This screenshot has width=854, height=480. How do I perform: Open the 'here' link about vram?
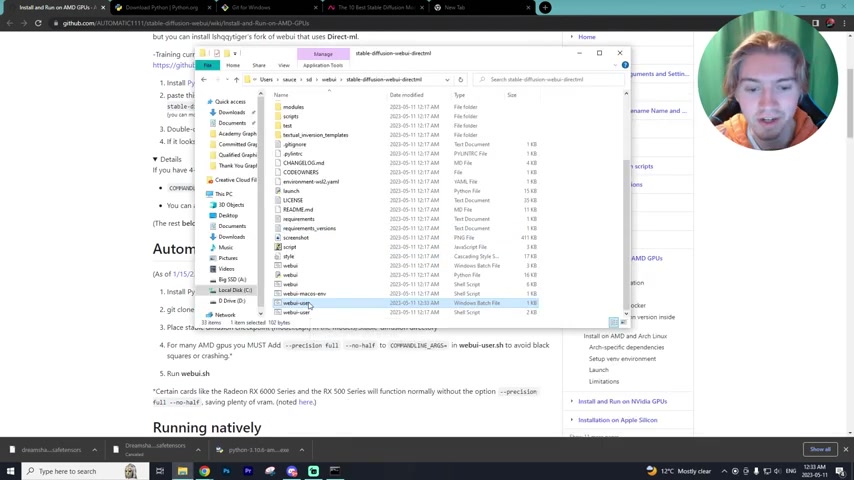pos(306,402)
